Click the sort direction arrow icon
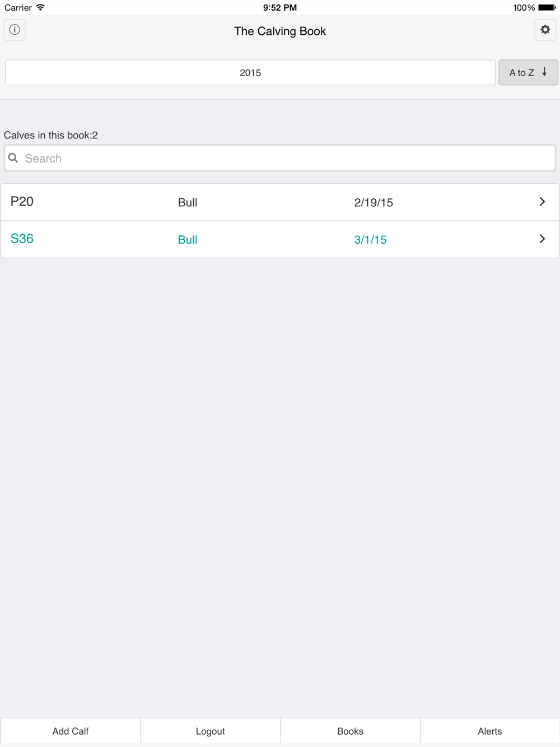The image size is (560, 747). point(544,72)
